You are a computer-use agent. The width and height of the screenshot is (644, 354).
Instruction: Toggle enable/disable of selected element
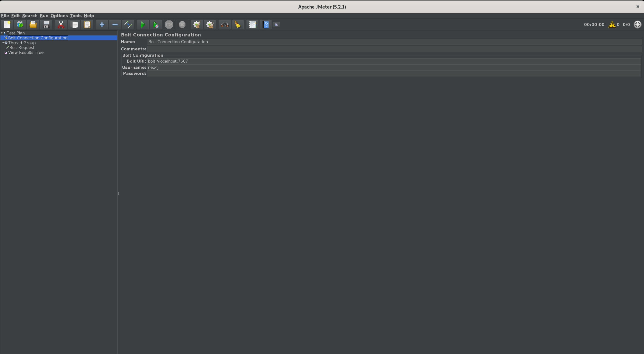pos(128,25)
